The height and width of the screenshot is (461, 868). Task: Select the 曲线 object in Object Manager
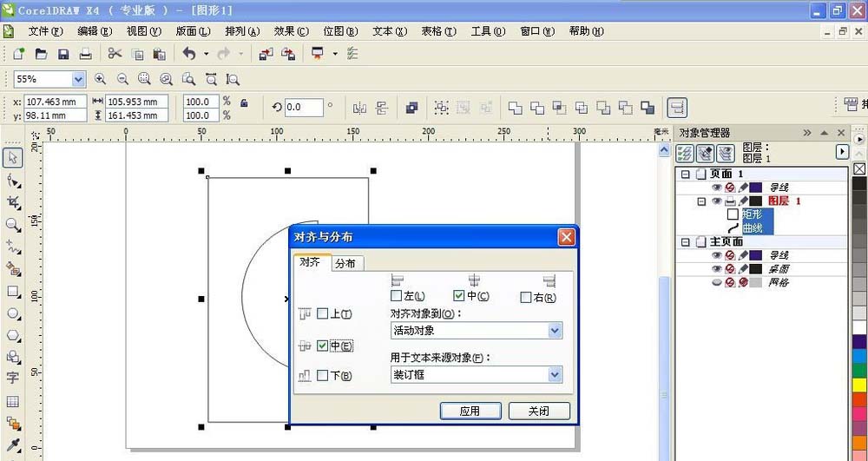tap(752, 227)
